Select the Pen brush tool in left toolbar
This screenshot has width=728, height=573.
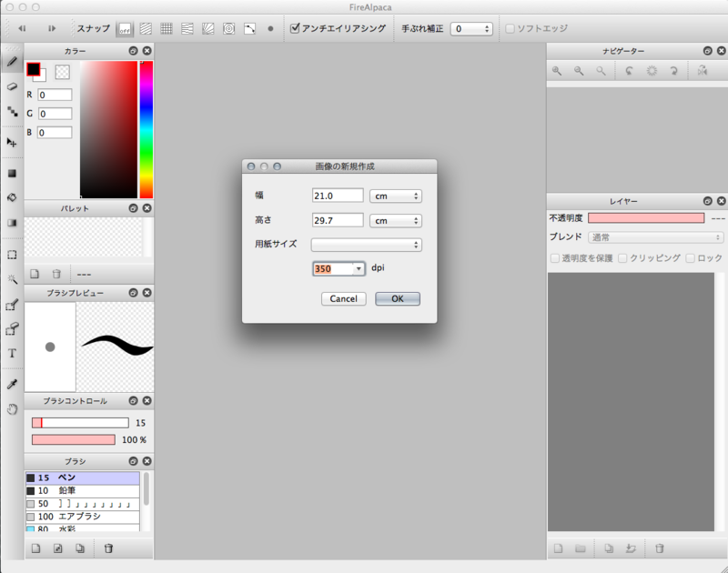point(12,62)
